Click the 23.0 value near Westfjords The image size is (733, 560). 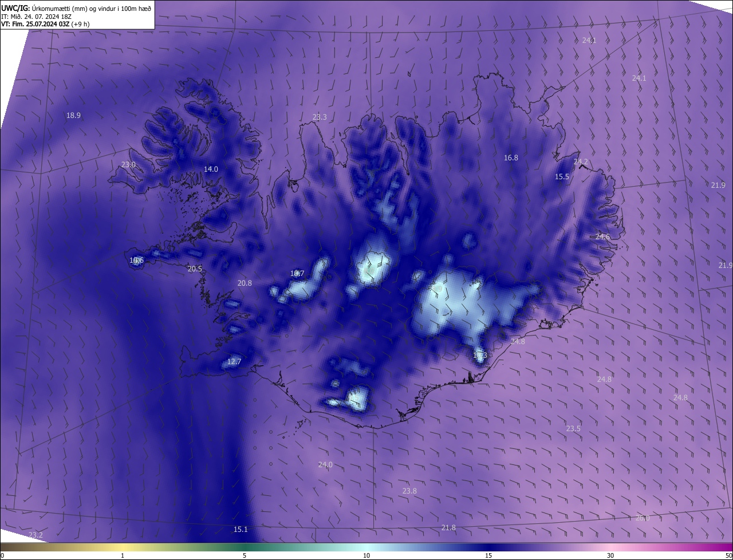click(x=128, y=164)
